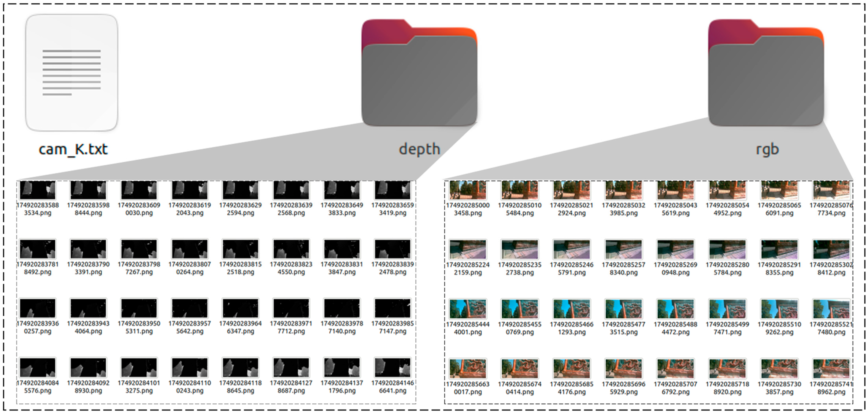Select depth file 1749202840845576.png
Screen dimensions: 868x414
coord(37,368)
